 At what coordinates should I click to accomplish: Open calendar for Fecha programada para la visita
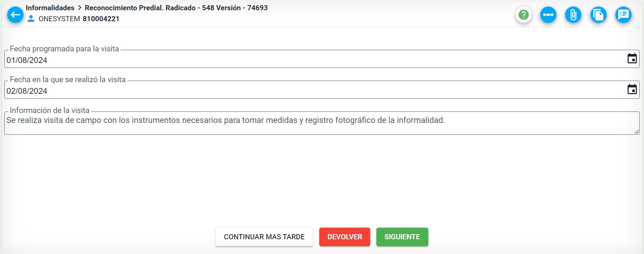pos(632,59)
